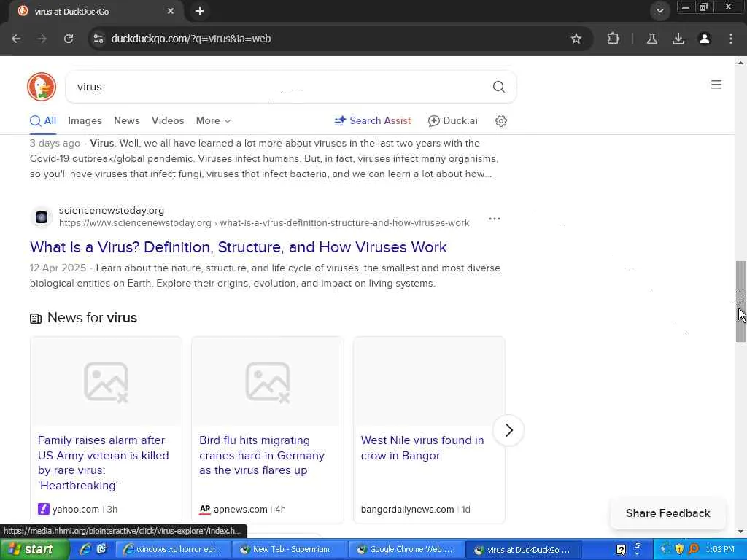747x560 pixels.
Task: Open the Downloads icon
Action: pos(678,39)
